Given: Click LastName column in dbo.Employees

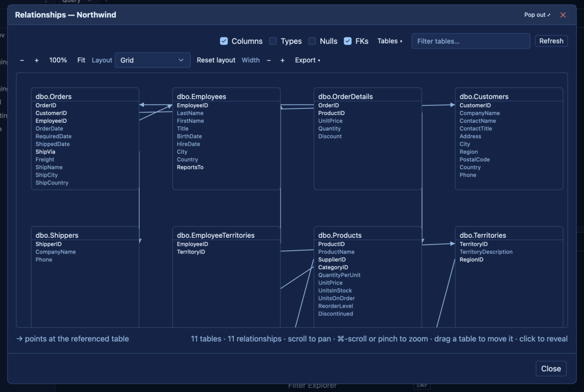Looking at the screenshot, I should [190, 113].
